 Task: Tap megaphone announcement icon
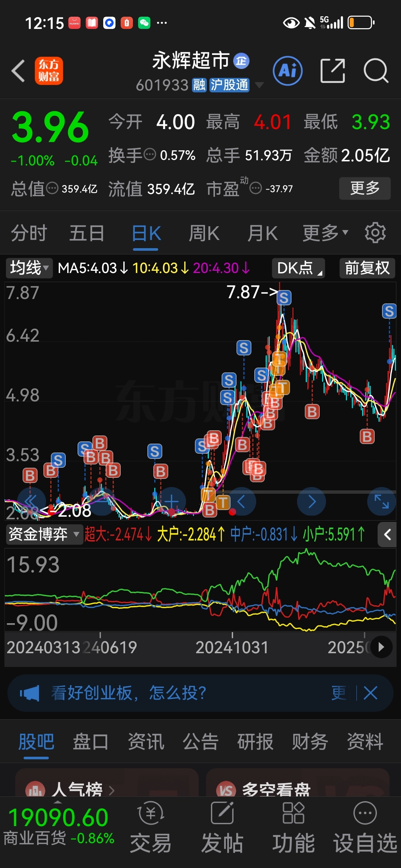30,693
